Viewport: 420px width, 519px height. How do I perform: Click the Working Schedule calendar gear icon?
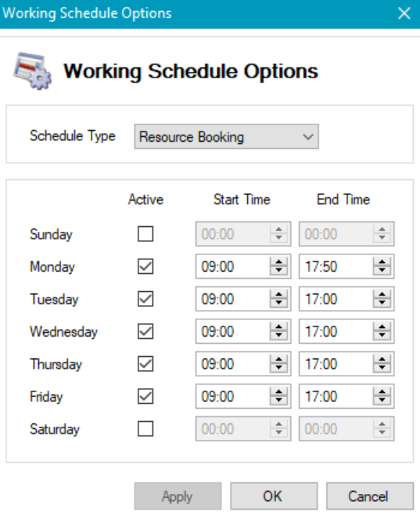[32, 70]
